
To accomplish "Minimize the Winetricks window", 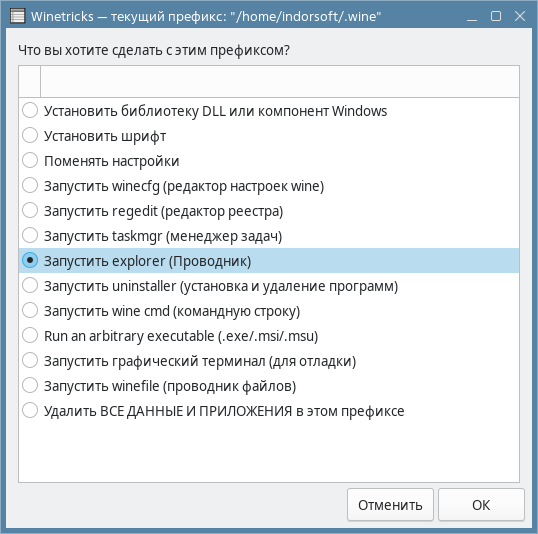I will [472, 16].
